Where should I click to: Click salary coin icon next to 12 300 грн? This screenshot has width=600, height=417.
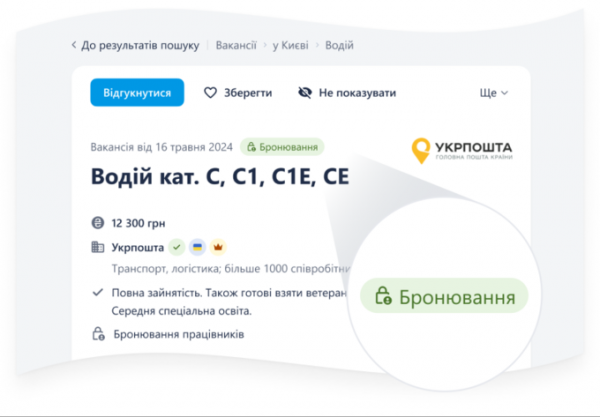click(x=98, y=223)
